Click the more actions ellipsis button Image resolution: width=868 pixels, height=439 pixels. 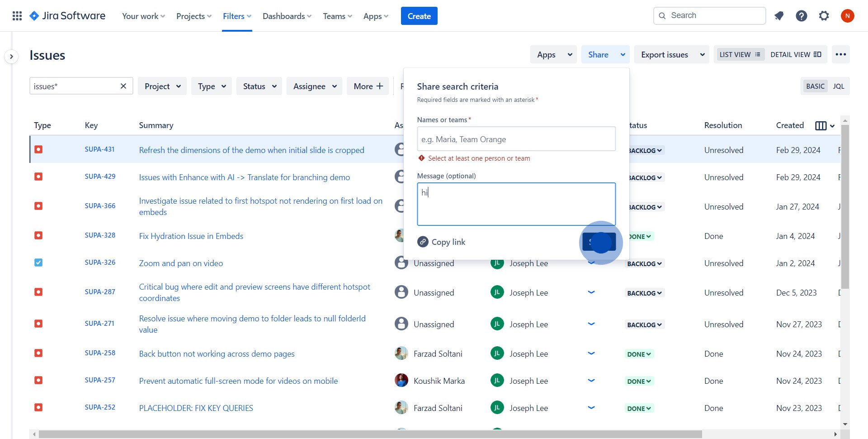840,55
